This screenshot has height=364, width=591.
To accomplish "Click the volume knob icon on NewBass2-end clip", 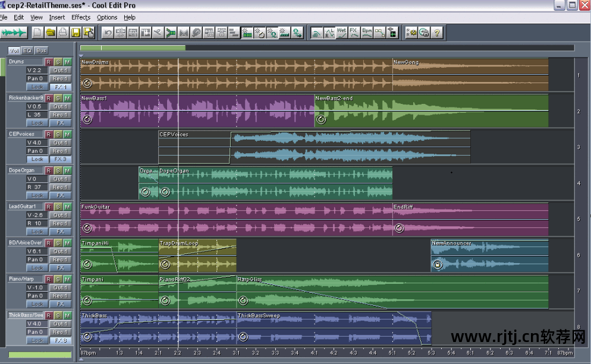I will (320, 120).
